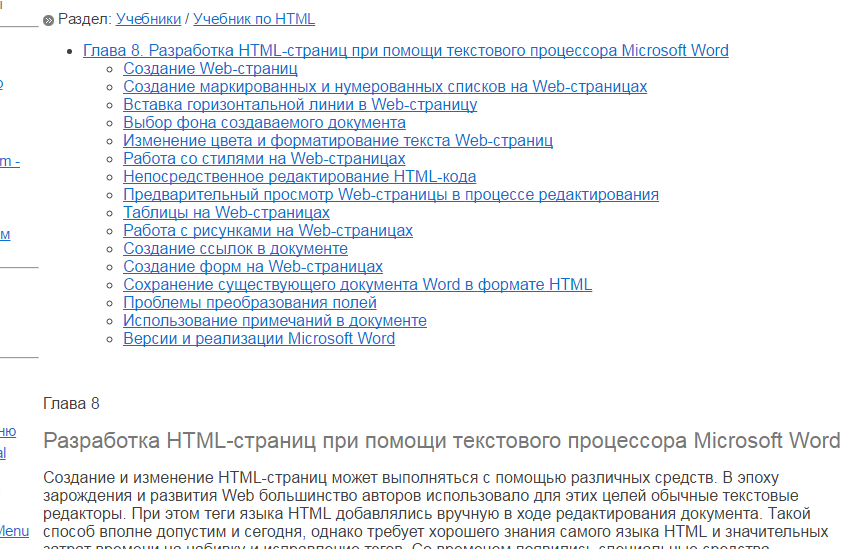The image size is (864, 549).
Task: Click the large Разработка HTML-страниц heading
Action: point(442,441)
